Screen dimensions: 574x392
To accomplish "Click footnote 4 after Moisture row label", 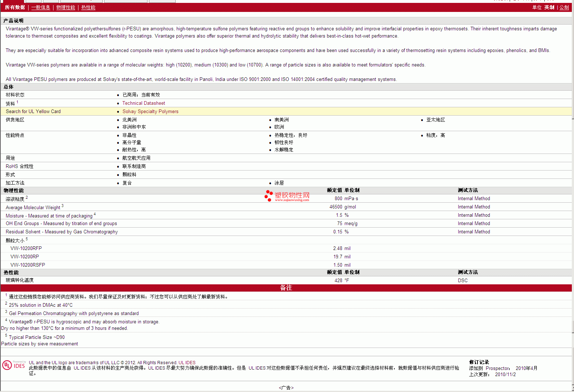I will click(x=95, y=214).
